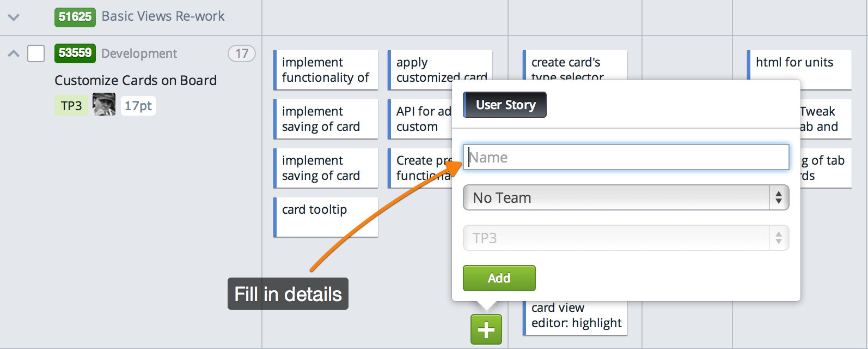Click the stepper arrows on the No Team selector
This screenshot has width=868, height=349.
[778, 197]
